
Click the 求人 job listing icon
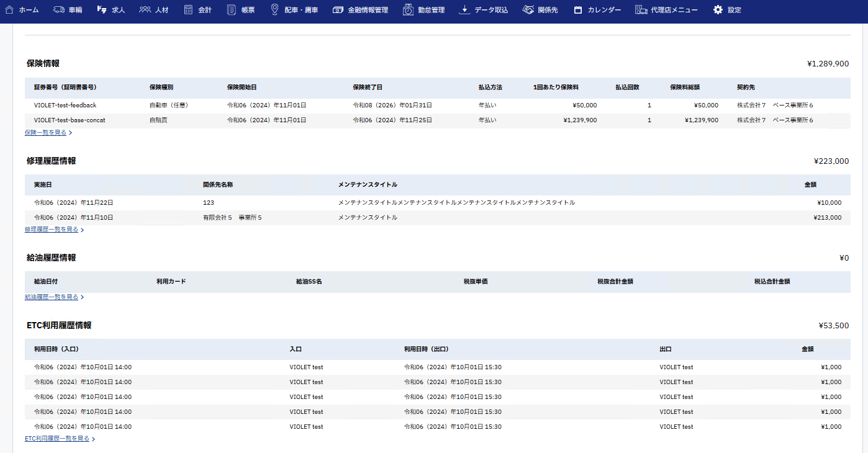pyautogui.click(x=102, y=10)
